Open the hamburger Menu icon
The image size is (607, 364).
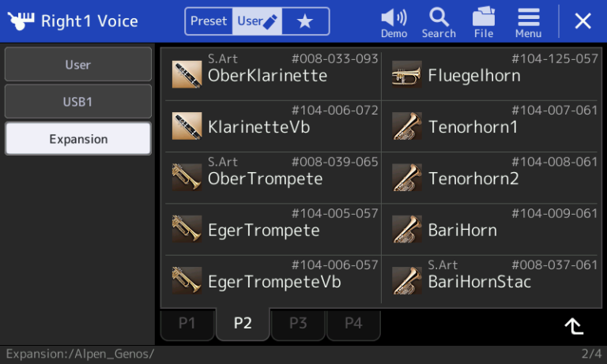coord(529,17)
